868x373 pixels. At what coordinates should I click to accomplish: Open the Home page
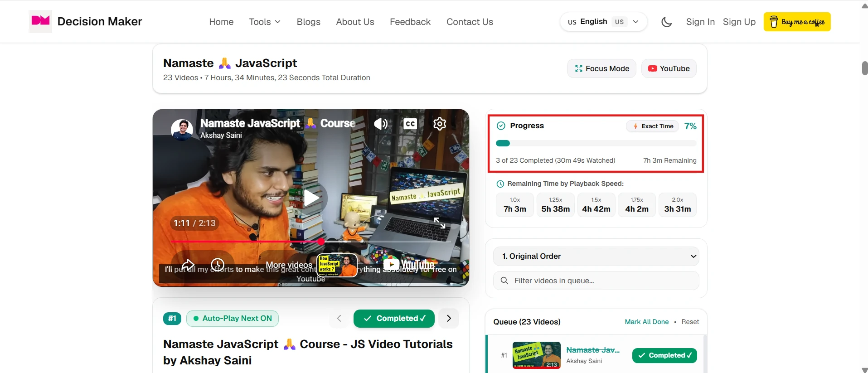pyautogui.click(x=221, y=22)
